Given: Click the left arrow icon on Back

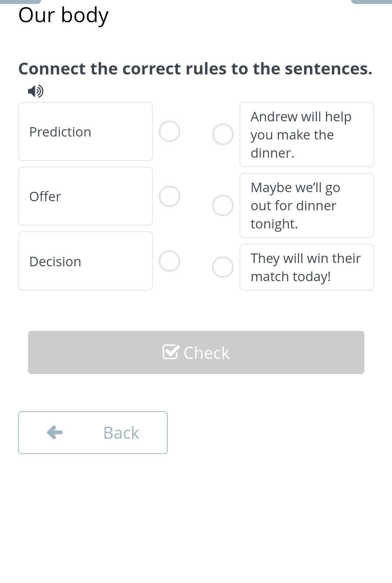Looking at the screenshot, I should (x=55, y=432).
